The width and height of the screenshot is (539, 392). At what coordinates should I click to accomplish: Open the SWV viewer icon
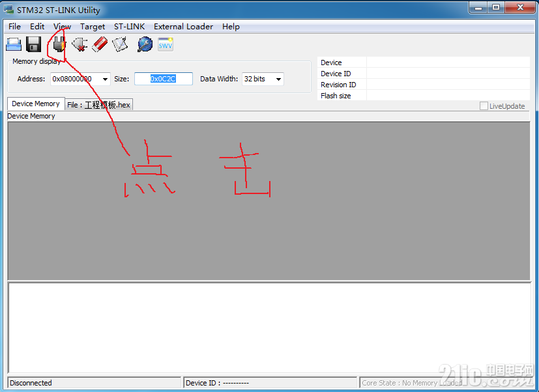(166, 45)
